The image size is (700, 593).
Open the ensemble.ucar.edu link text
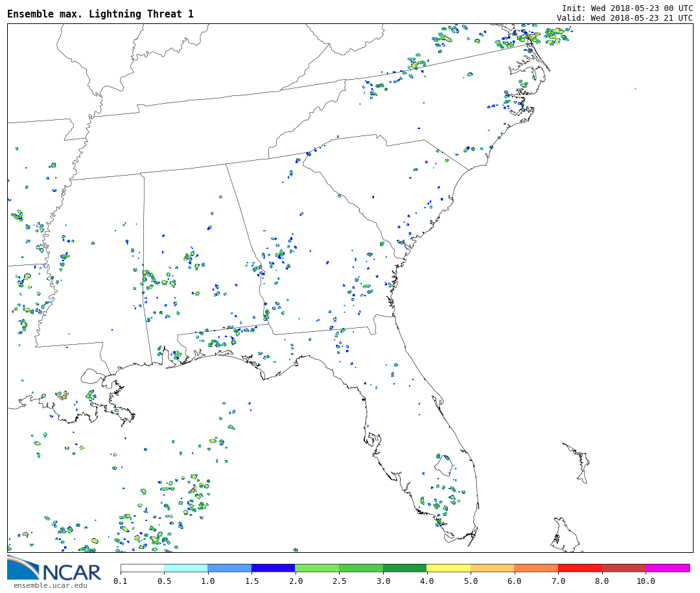(x=50, y=586)
